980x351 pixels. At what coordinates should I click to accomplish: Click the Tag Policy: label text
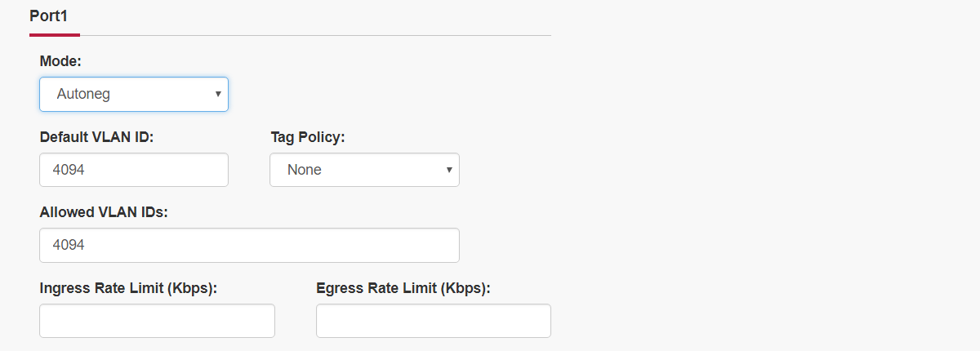click(x=308, y=137)
